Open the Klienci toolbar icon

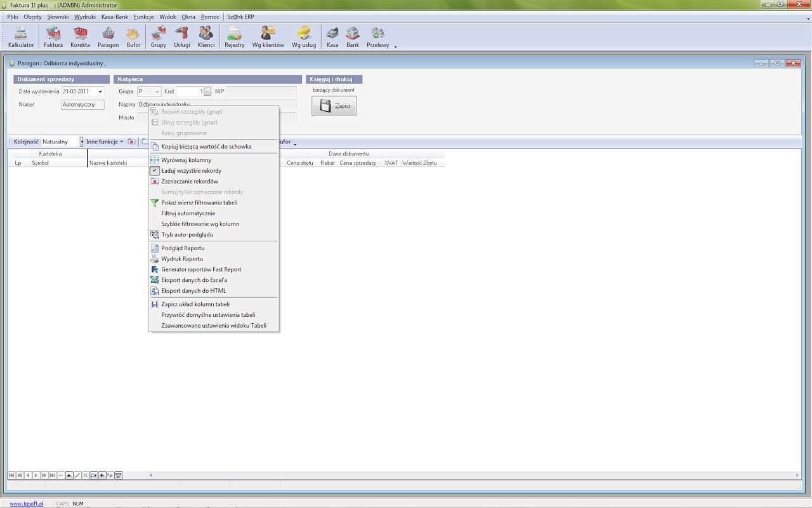pos(206,37)
